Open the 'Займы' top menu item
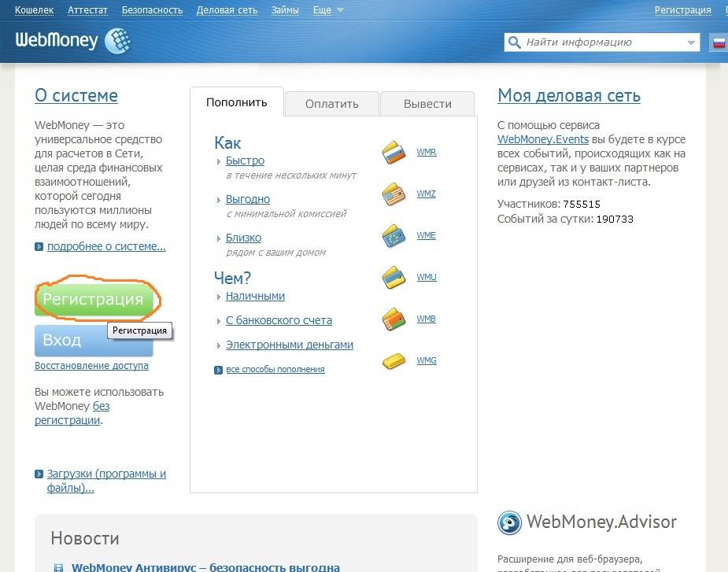Viewport: 728px width, 572px height. [285, 9]
